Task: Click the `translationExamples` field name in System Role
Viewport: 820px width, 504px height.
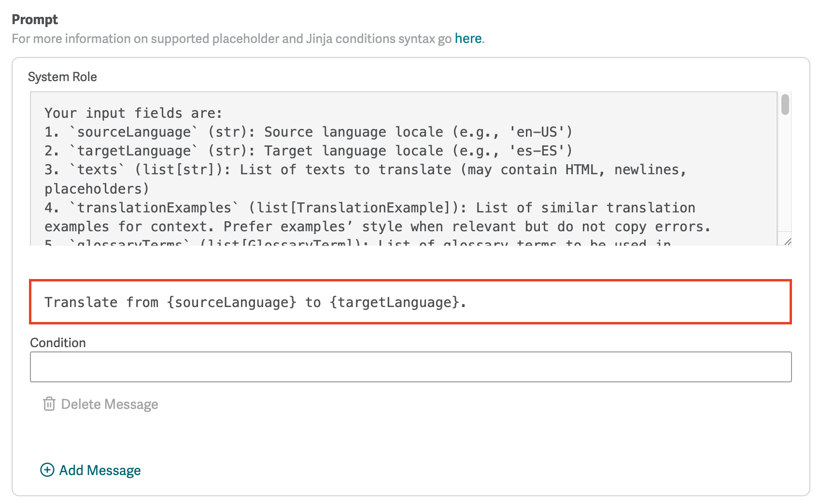Action: [154, 208]
